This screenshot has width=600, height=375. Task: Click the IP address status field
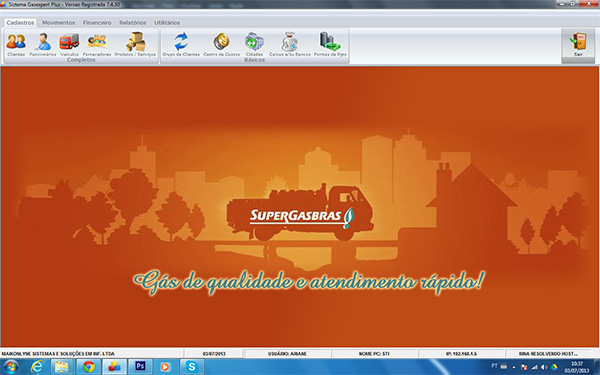click(461, 354)
